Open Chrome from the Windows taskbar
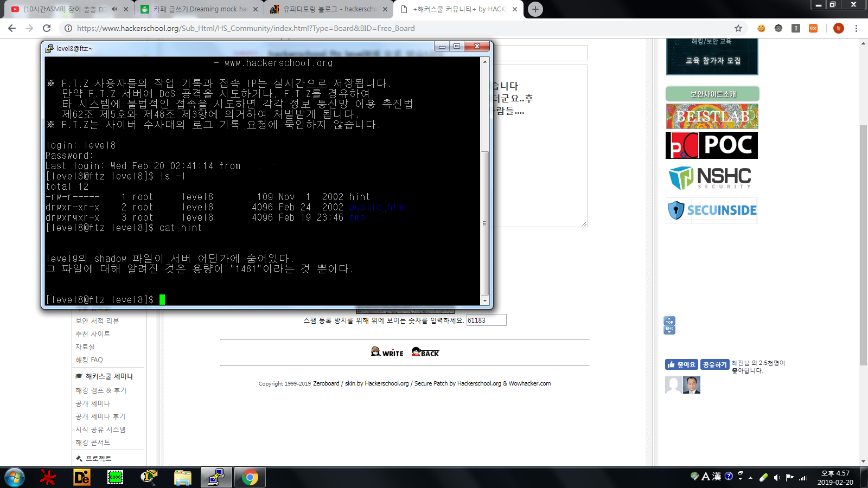868x488 pixels. tap(250, 477)
